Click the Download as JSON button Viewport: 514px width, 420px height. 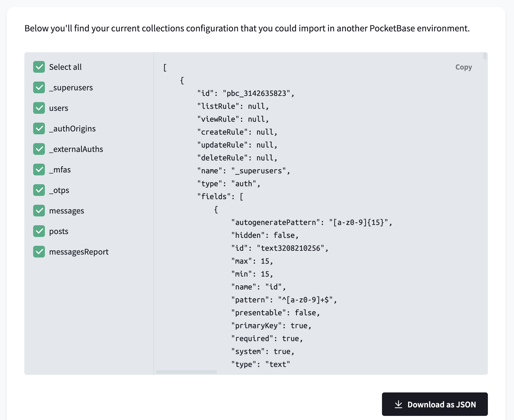[434, 404]
